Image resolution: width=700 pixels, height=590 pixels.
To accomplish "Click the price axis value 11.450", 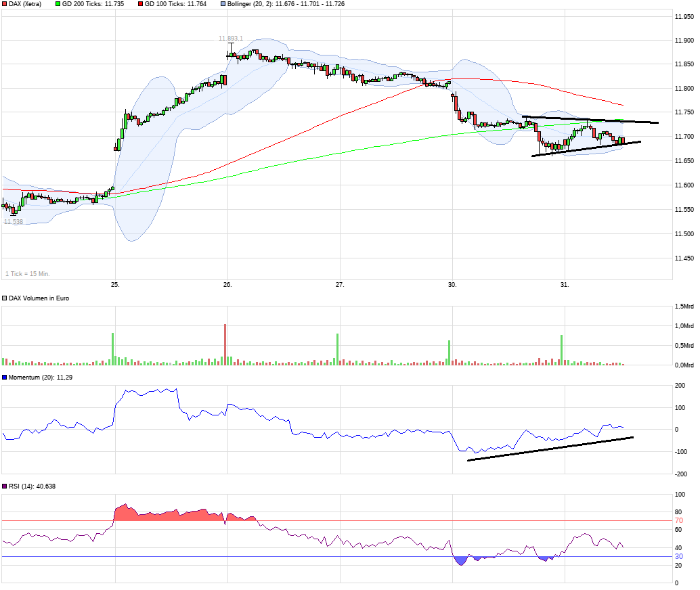I will (x=684, y=258).
